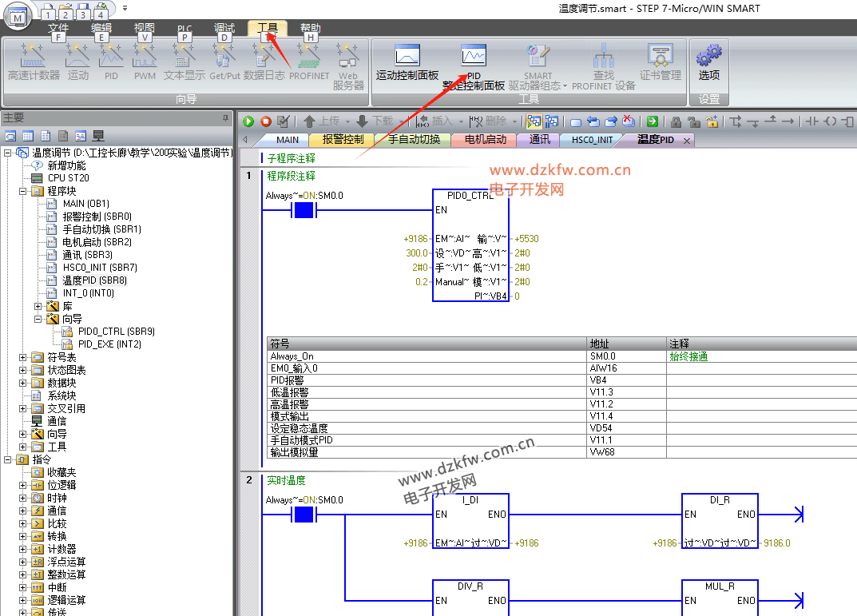The image size is (857, 616).
Task: Open MAIN (OB1) in the project tree
Action: click(x=85, y=204)
